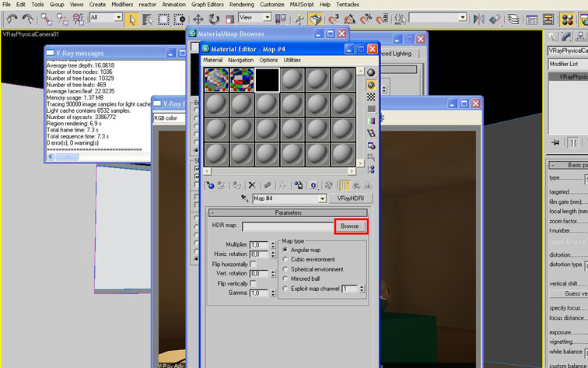588x368 pixels.
Task: Pick material from object eyedropper
Action: 244,198
